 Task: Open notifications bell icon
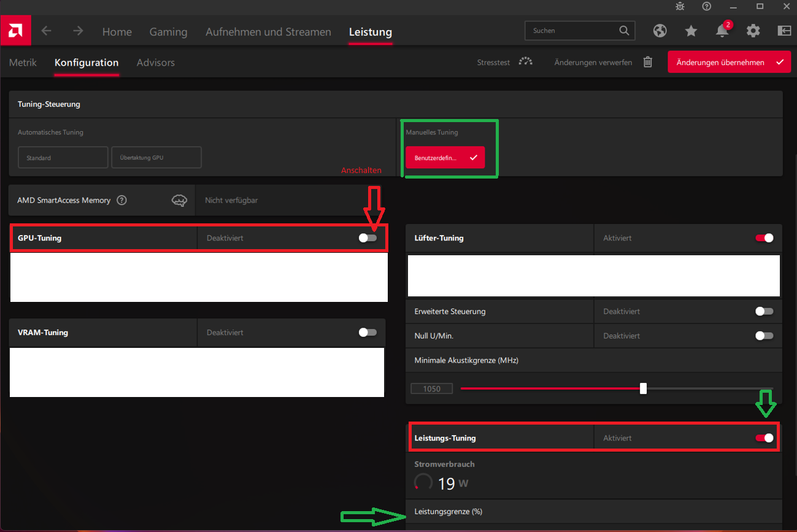(x=722, y=31)
